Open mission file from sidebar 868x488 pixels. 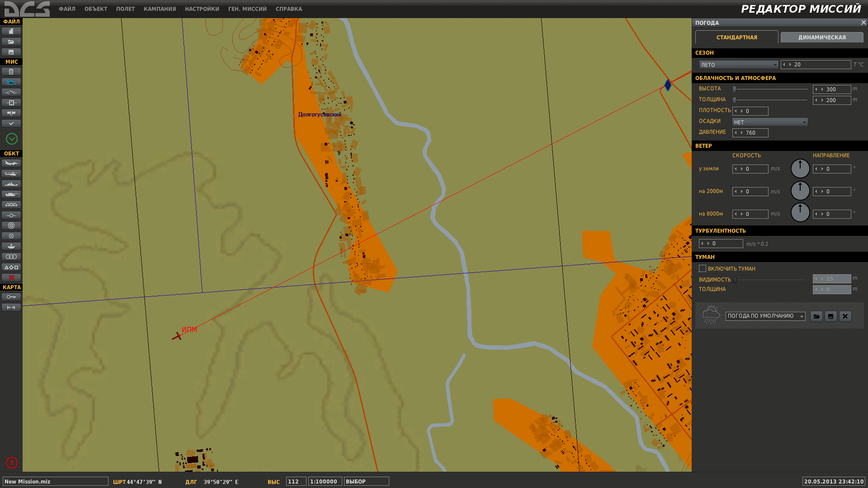tap(11, 42)
